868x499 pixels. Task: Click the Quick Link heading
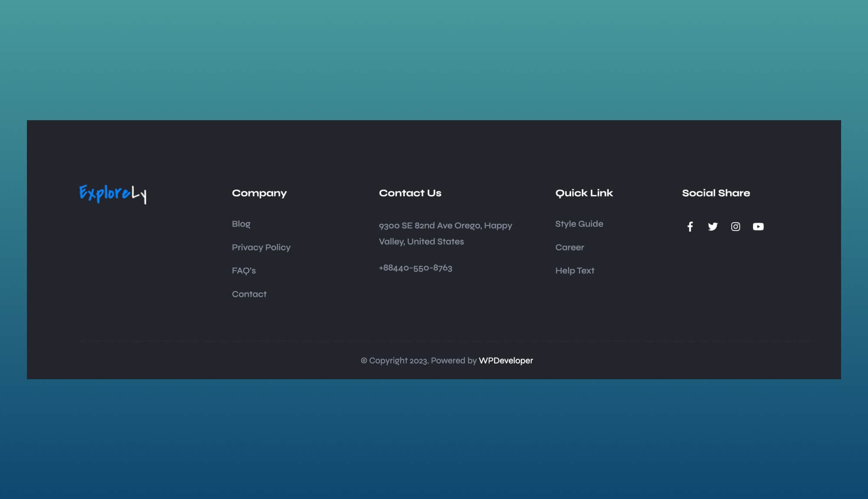click(x=584, y=193)
